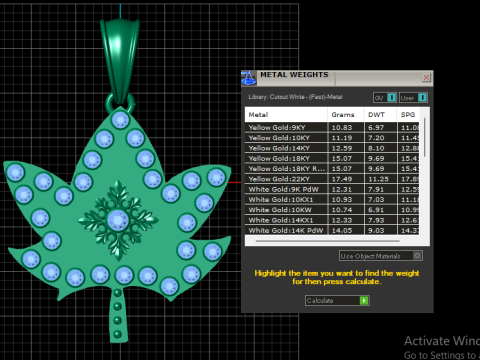Viewport: 480px width, 360px height.
Task: Select the topmost gem on leaf tip
Action: [120, 119]
